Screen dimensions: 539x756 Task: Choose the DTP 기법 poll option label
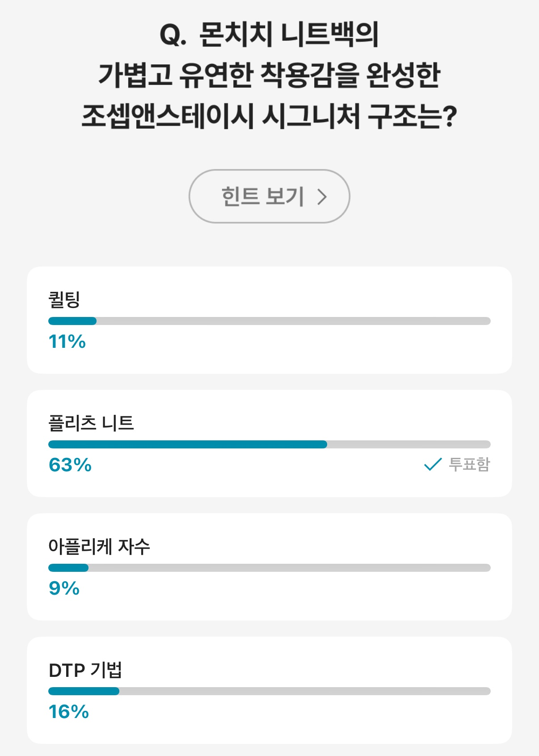[85, 670]
